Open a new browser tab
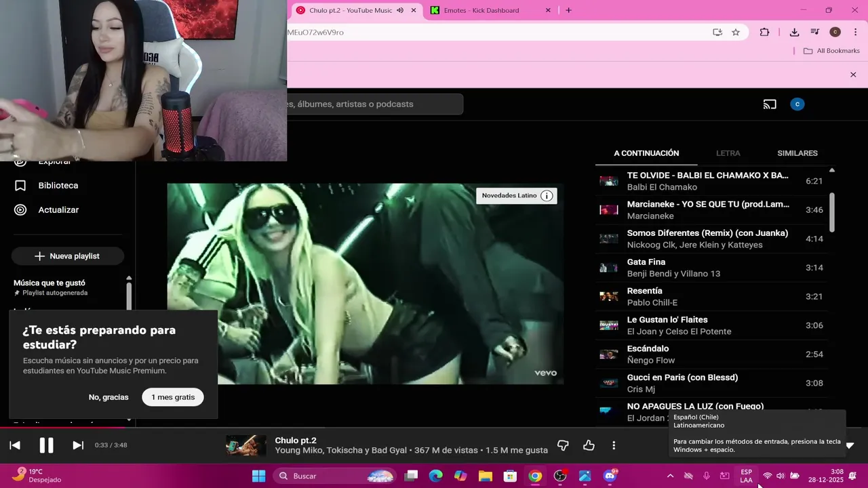Screen dimensions: 868x488 [x=568, y=10]
